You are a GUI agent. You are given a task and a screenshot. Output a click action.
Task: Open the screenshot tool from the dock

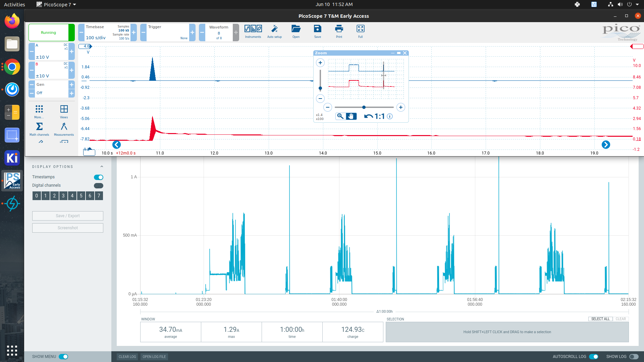point(12,135)
